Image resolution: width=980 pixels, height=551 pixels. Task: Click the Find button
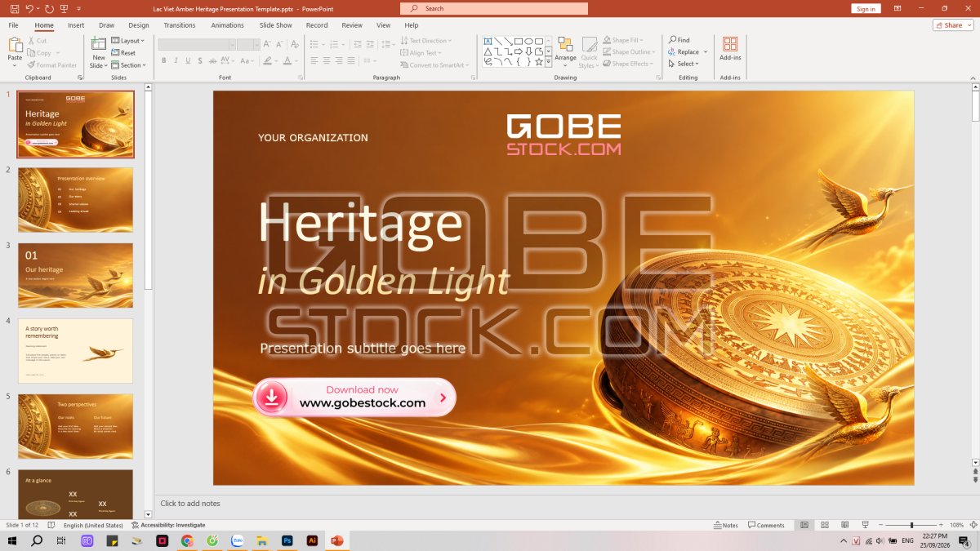(x=679, y=40)
